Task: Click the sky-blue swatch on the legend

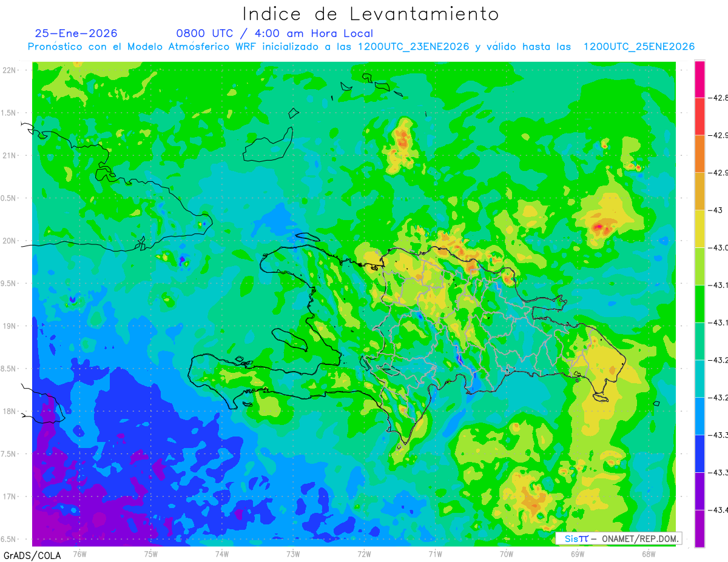Action: click(x=699, y=416)
